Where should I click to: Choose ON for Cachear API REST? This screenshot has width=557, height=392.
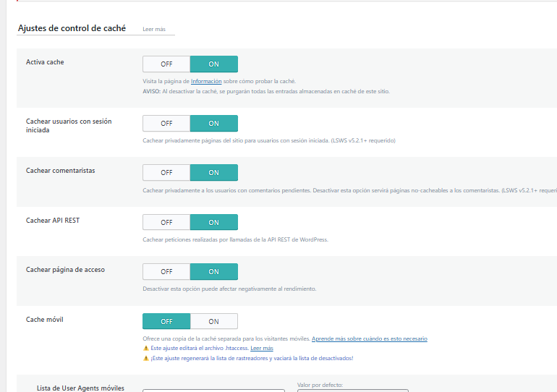click(x=214, y=223)
